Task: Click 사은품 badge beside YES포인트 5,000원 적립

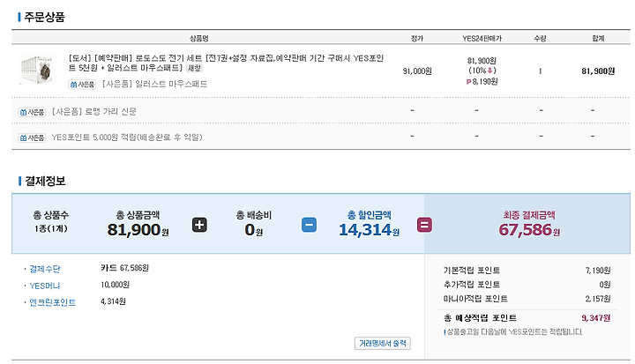Action: (32, 137)
